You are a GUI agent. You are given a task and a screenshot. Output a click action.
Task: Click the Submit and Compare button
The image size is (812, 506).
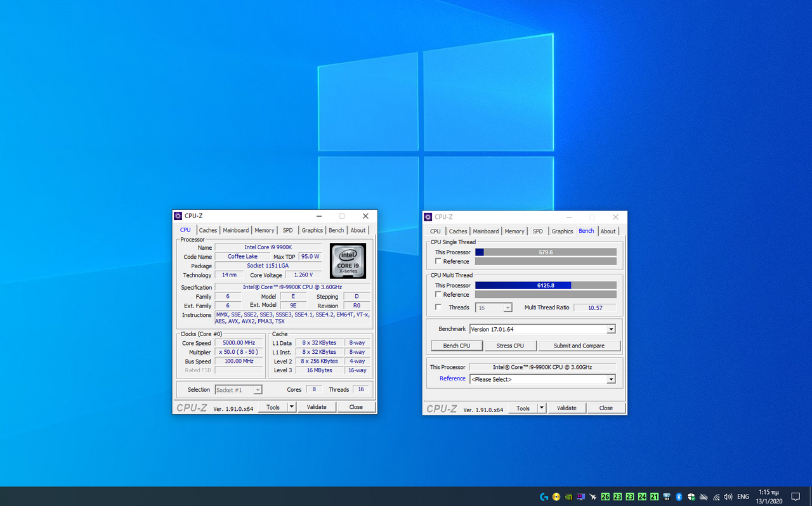(579, 346)
